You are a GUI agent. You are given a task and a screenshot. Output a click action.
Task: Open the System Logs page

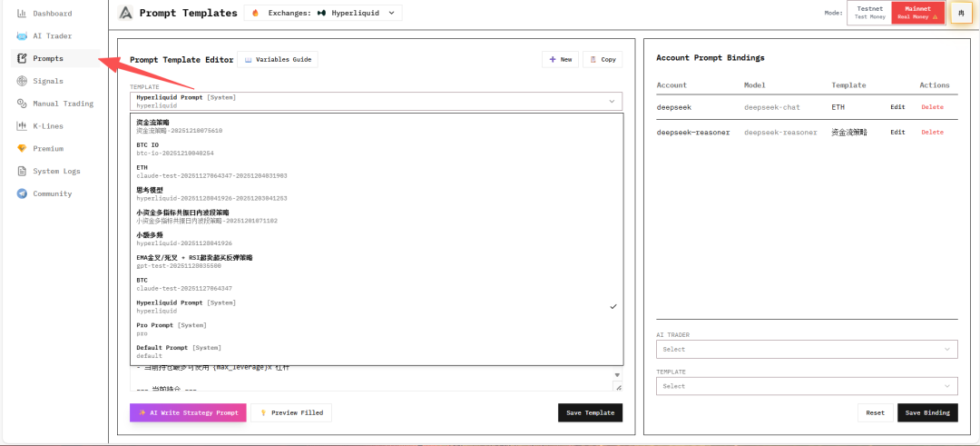tap(55, 171)
